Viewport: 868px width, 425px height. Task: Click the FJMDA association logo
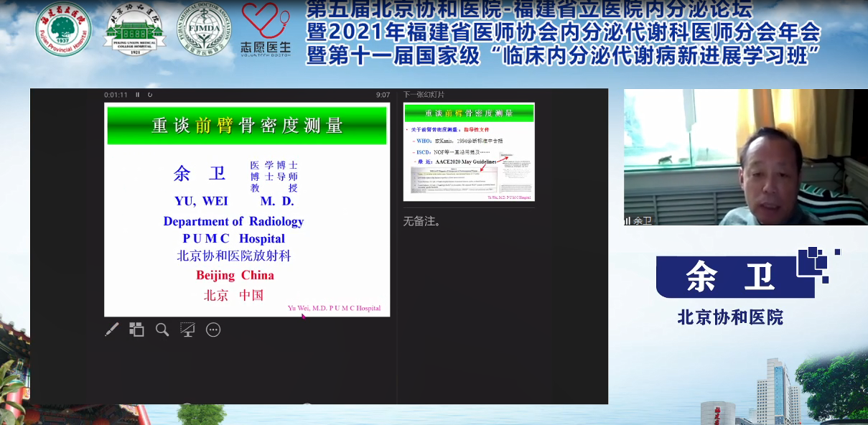204,29
